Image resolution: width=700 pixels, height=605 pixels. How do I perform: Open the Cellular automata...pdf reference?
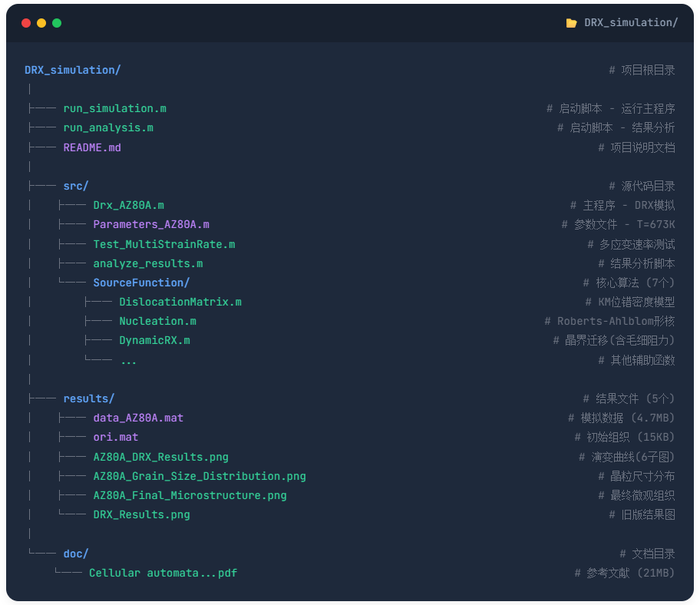pos(163,573)
